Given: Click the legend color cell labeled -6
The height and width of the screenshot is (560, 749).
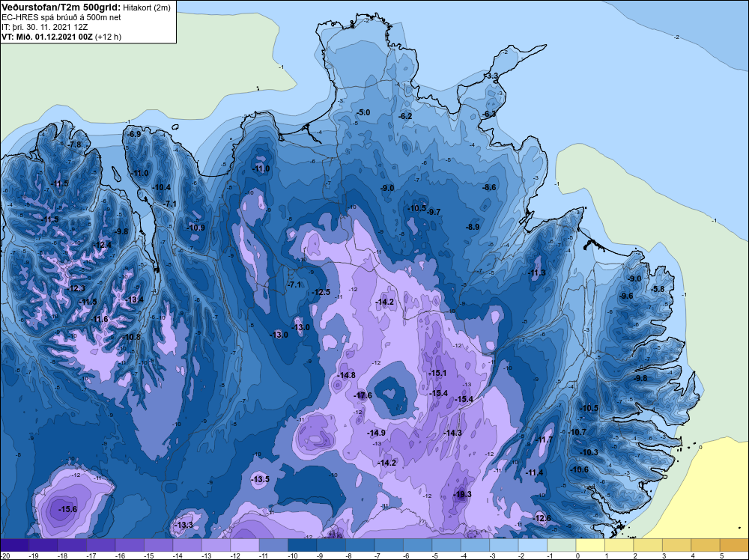Looking at the screenshot, I should [x=417, y=545].
